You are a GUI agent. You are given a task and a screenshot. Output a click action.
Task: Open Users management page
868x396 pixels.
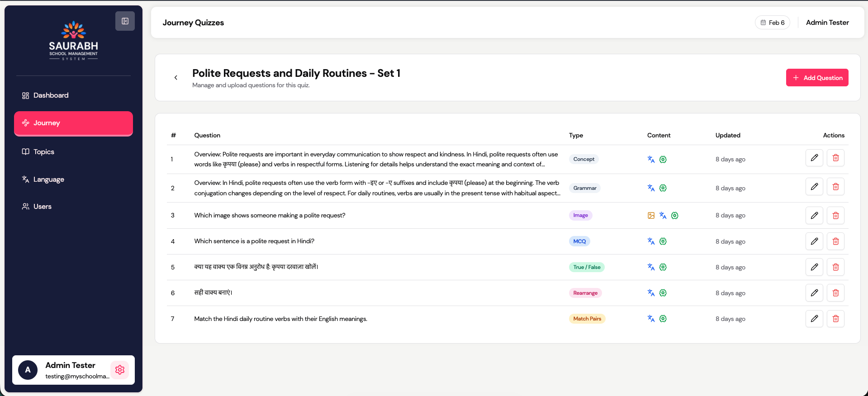[42, 207]
